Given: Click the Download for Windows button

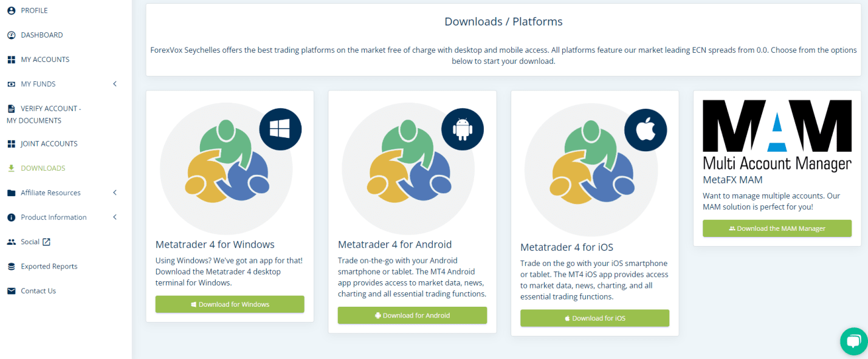Looking at the screenshot, I should click(230, 304).
